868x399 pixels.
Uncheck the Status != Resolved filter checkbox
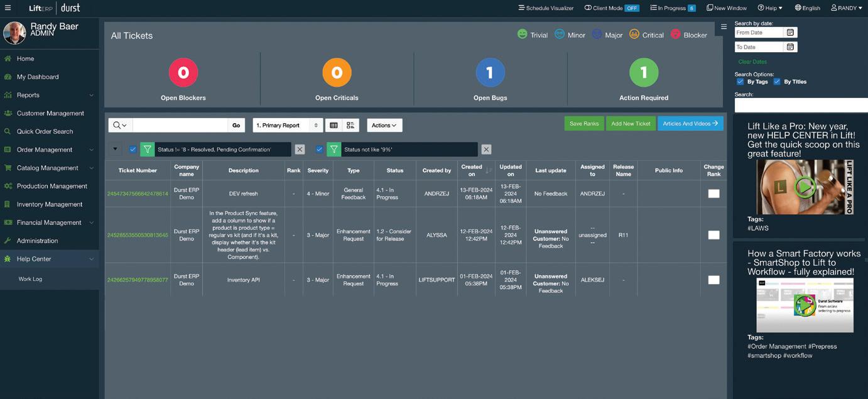click(x=133, y=150)
